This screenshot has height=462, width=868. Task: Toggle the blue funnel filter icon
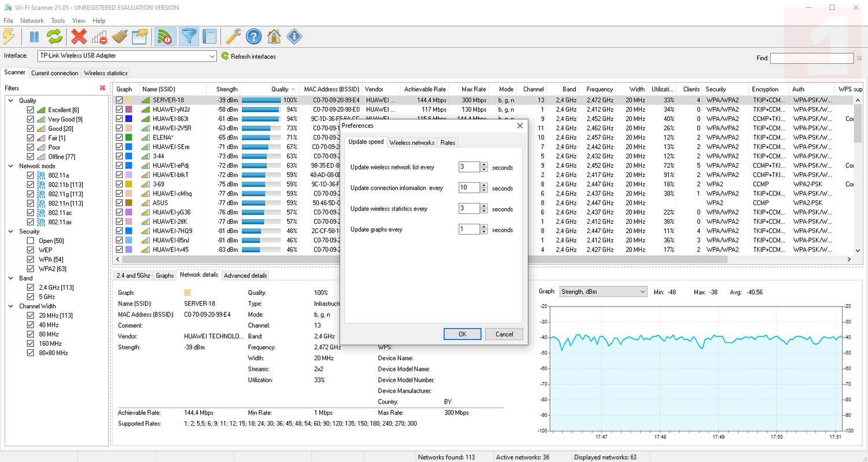[x=189, y=37]
